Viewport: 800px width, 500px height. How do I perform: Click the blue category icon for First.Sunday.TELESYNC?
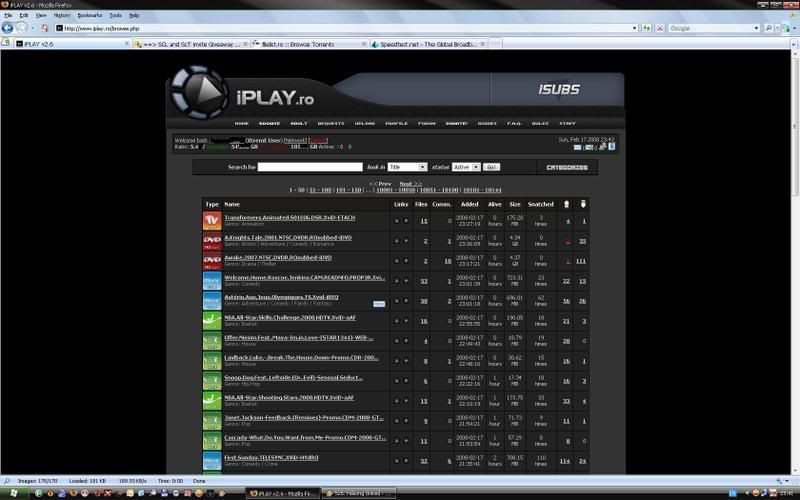point(212,461)
